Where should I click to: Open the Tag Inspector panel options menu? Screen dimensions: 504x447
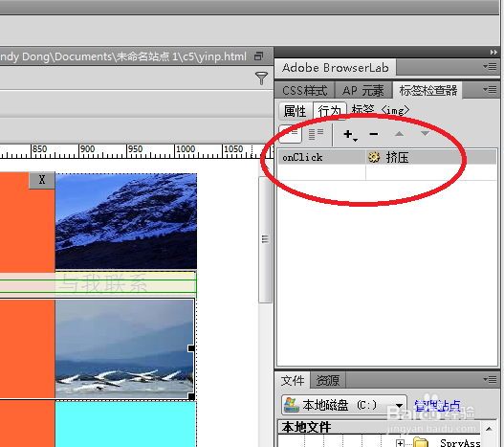coord(491,90)
